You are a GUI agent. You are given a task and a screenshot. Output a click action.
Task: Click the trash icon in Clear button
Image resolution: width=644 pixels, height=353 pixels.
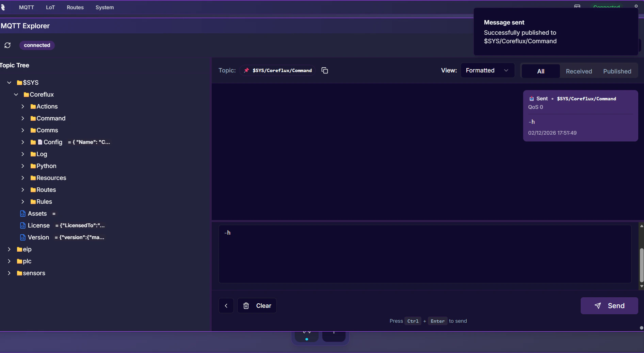246,306
